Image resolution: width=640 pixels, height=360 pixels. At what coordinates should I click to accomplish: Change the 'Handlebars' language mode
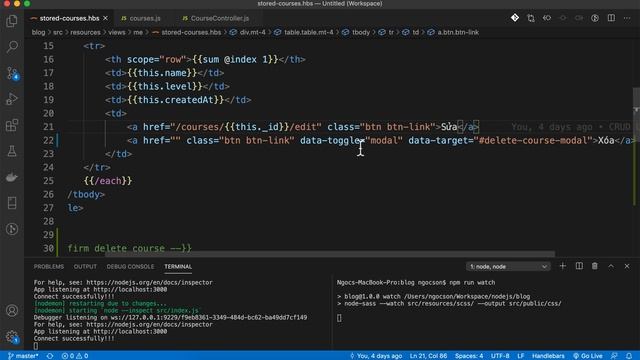coord(548,356)
